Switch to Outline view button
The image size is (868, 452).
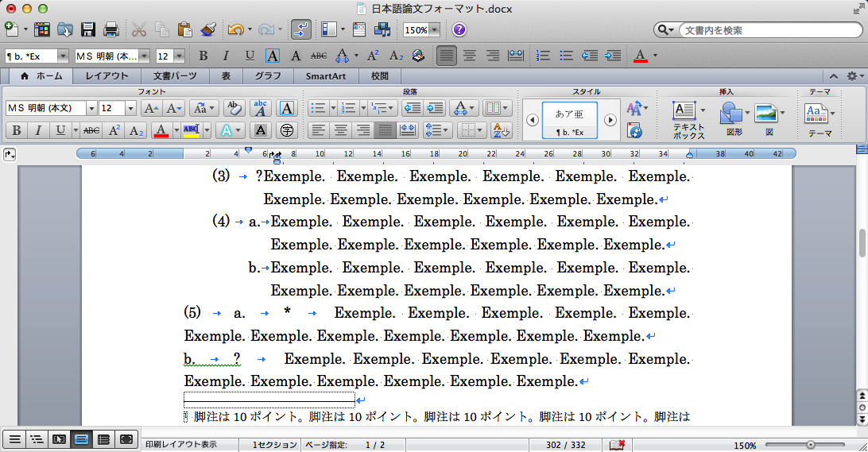coord(37,440)
